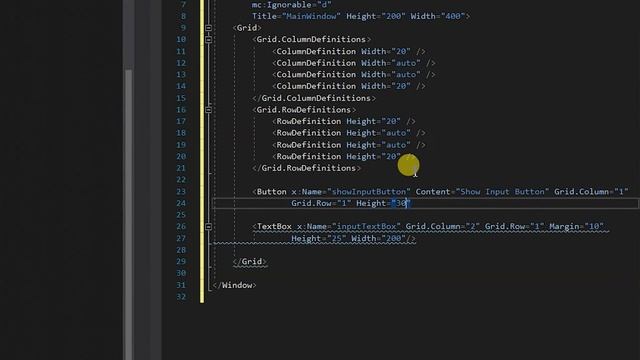Click the closing Grid.ColumnDefinitions tag
Viewport: 640px width, 360px height.
[314, 98]
